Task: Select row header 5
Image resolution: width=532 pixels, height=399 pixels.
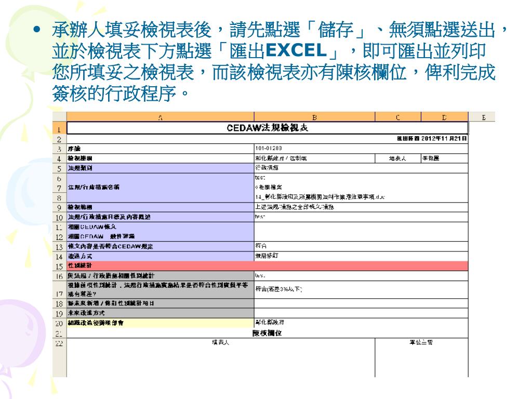Action: pos(60,168)
